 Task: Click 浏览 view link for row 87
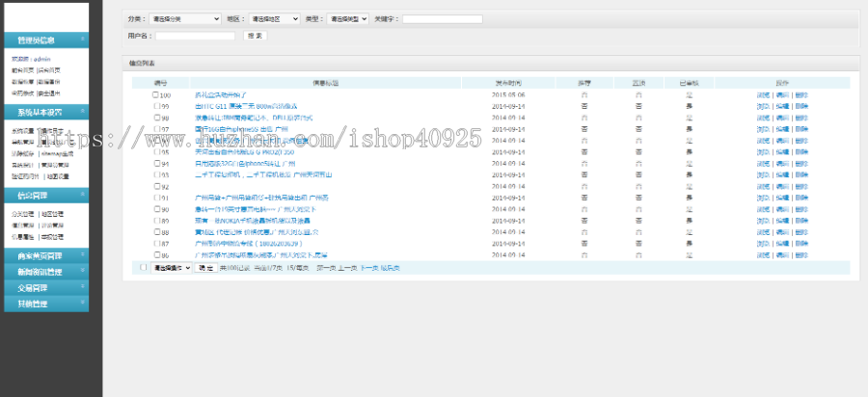[x=764, y=243]
